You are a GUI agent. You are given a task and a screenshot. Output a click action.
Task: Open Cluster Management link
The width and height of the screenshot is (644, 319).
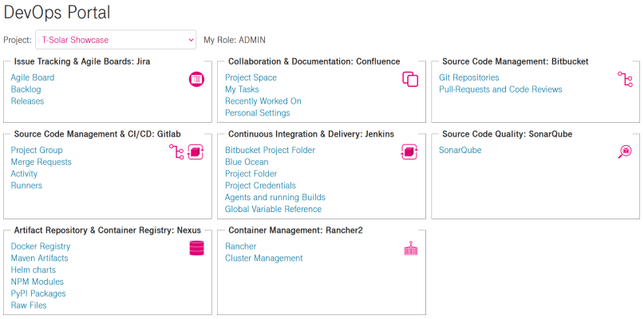[263, 258]
